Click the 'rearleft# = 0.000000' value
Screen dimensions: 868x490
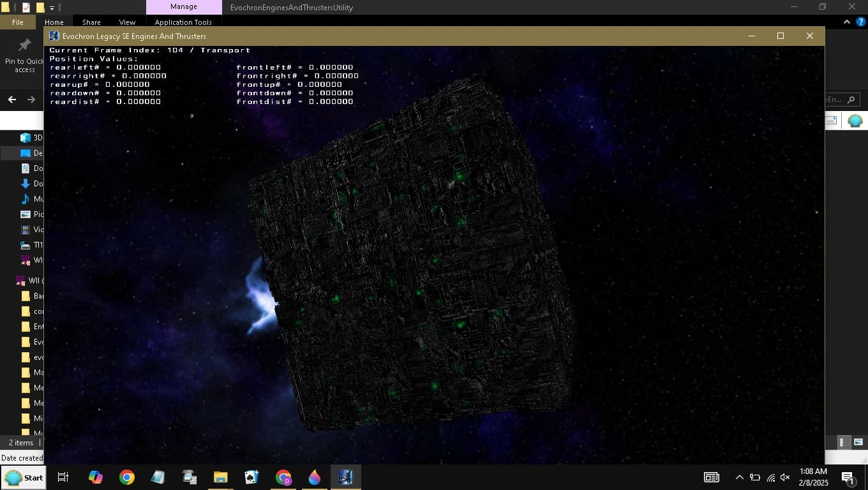[105, 67]
